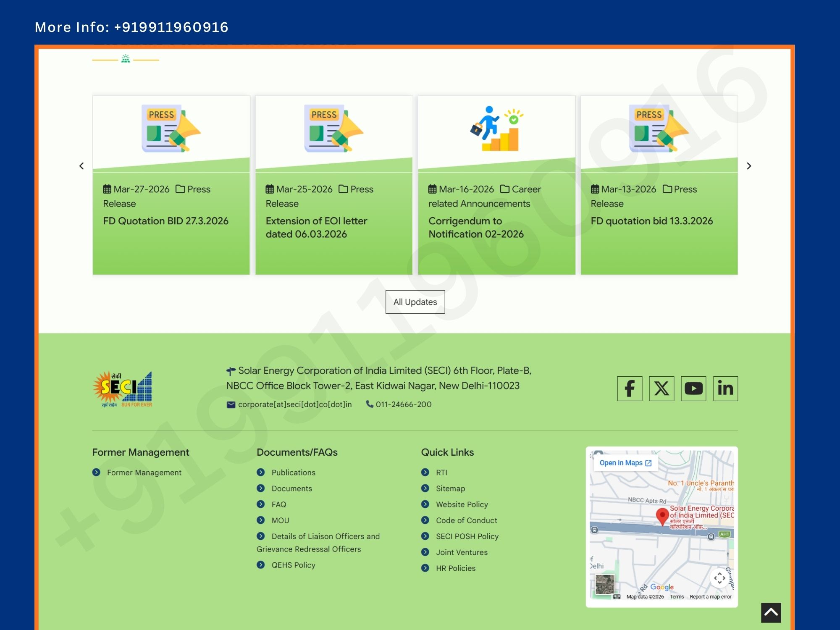
Task: Show next updates with right chevron
Action: coord(748,166)
